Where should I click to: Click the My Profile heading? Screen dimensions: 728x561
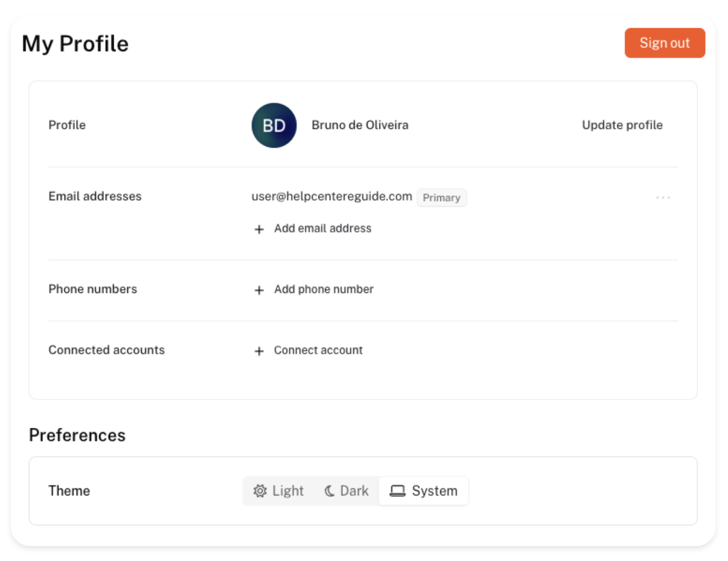[x=75, y=44]
